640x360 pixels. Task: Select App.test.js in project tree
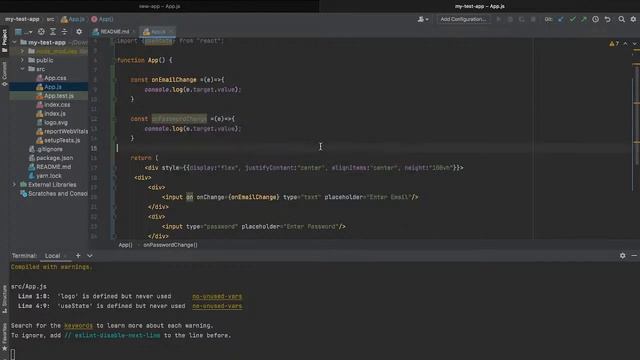tap(55, 96)
